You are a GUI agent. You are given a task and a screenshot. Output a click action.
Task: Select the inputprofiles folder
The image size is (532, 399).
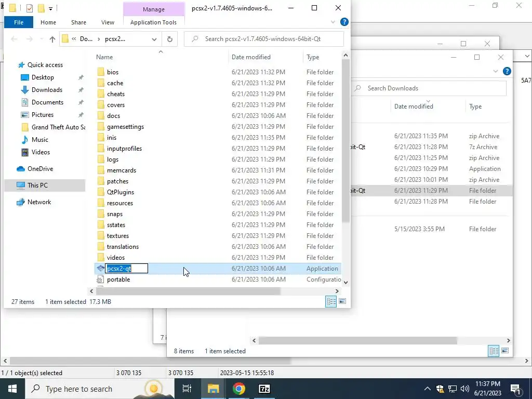(124, 149)
